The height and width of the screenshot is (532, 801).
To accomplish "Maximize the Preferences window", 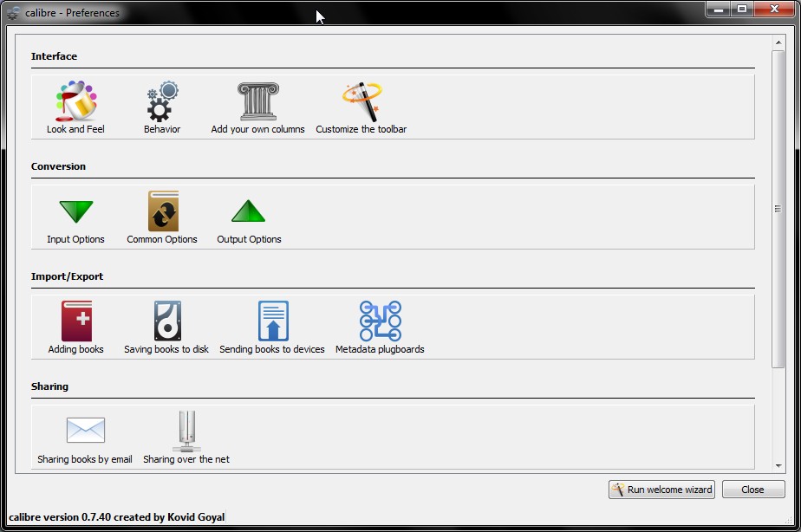I will [x=742, y=9].
